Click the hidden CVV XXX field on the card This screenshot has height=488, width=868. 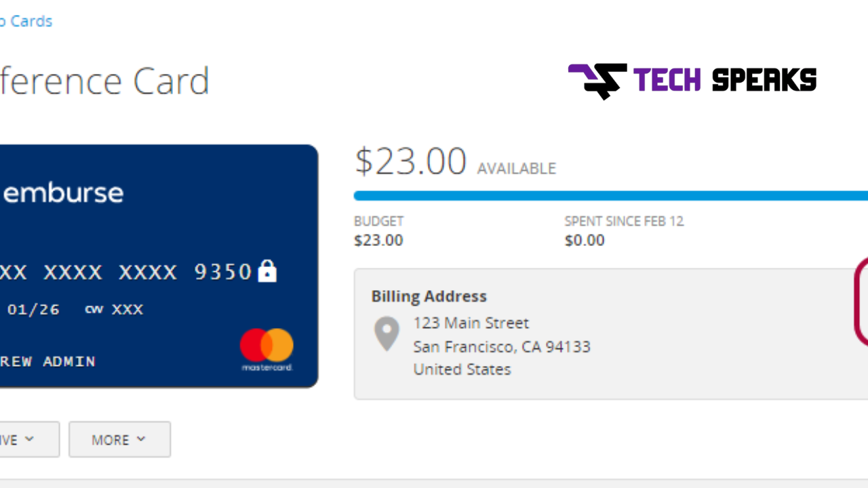click(x=127, y=310)
